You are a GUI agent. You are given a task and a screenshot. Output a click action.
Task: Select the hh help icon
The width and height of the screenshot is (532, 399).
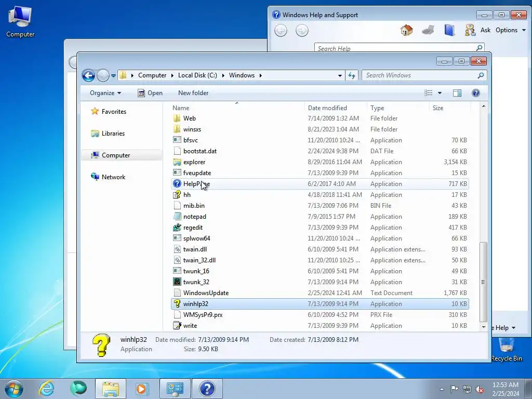pyautogui.click(x=177, y=195)
